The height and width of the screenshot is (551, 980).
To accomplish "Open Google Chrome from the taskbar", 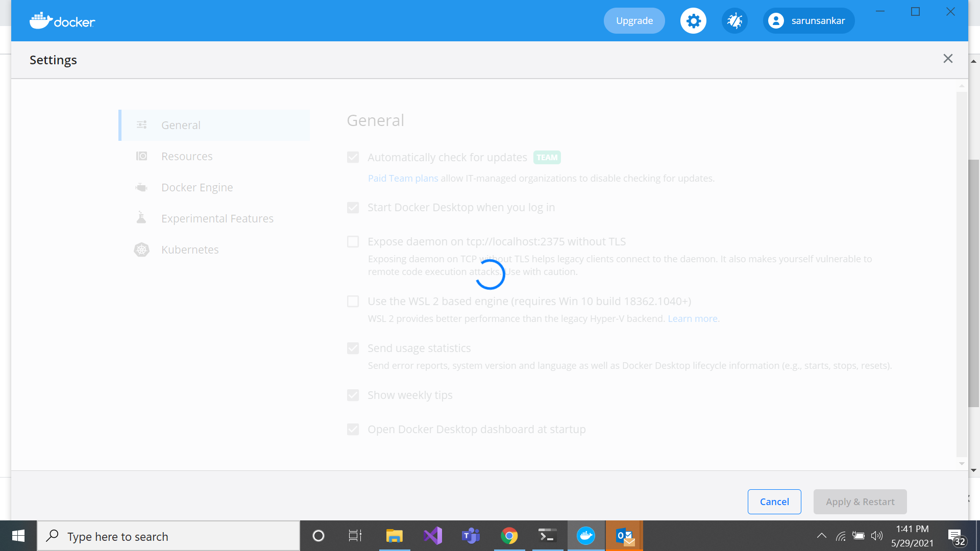I will (x=509, y=536).
